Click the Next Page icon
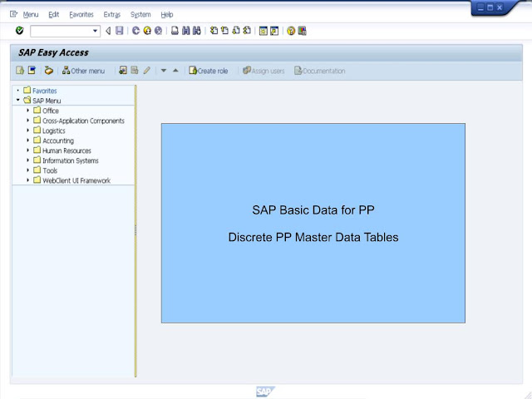This screenshot has height=399, width=532. [236, 31]
